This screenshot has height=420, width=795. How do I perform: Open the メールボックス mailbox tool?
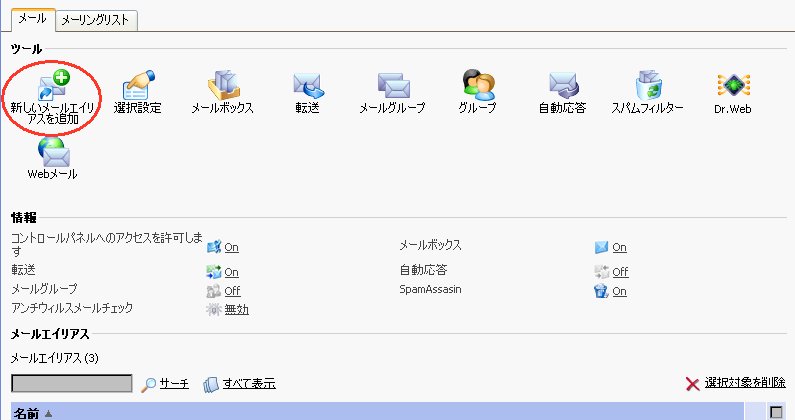coord(222,86)
